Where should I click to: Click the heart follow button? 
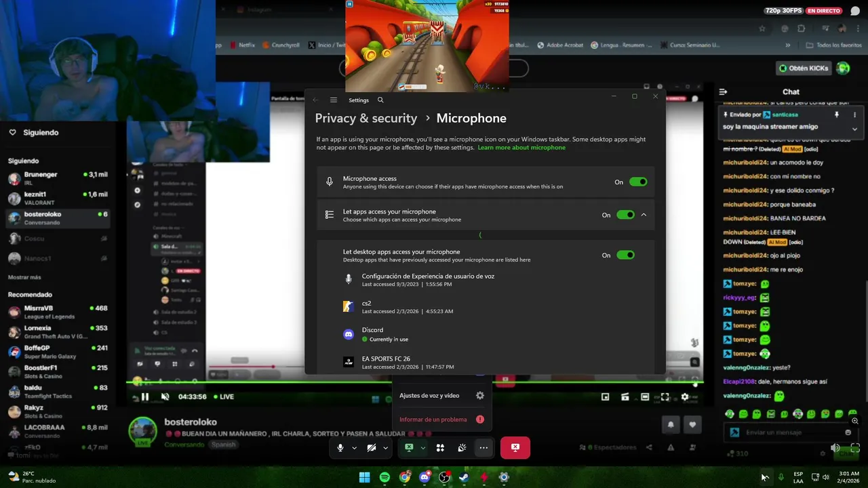point(692,425)
